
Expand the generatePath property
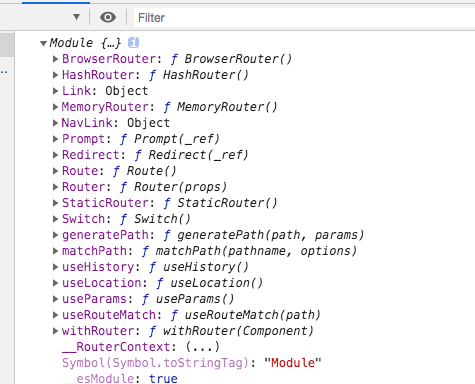tap(55, 235)
